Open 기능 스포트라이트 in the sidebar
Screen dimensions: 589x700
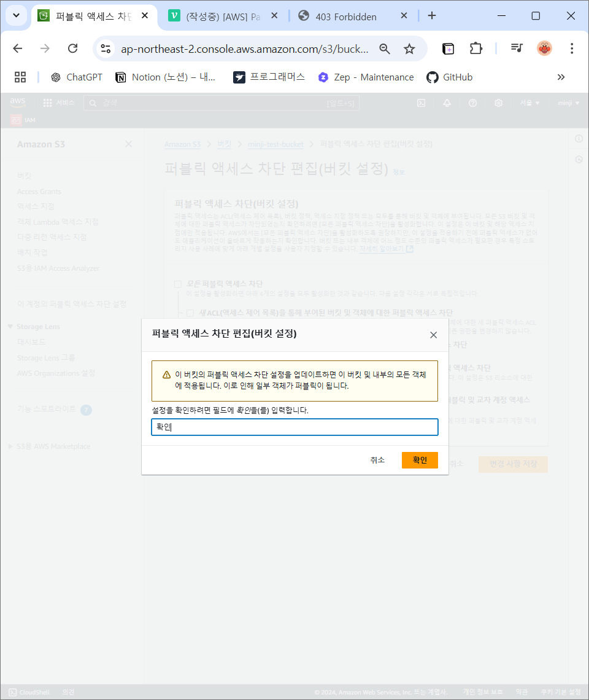(x=47, y=409)
